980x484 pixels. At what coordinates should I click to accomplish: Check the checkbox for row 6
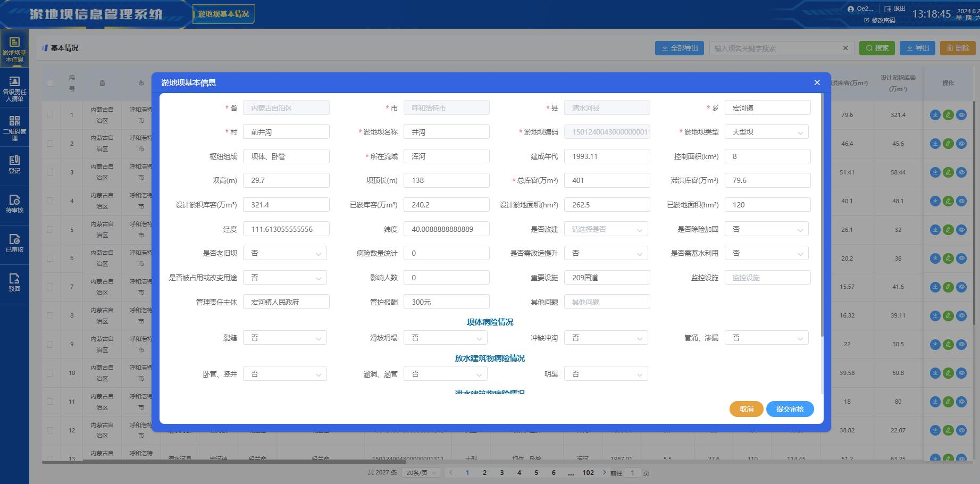[x=50, y=258]
